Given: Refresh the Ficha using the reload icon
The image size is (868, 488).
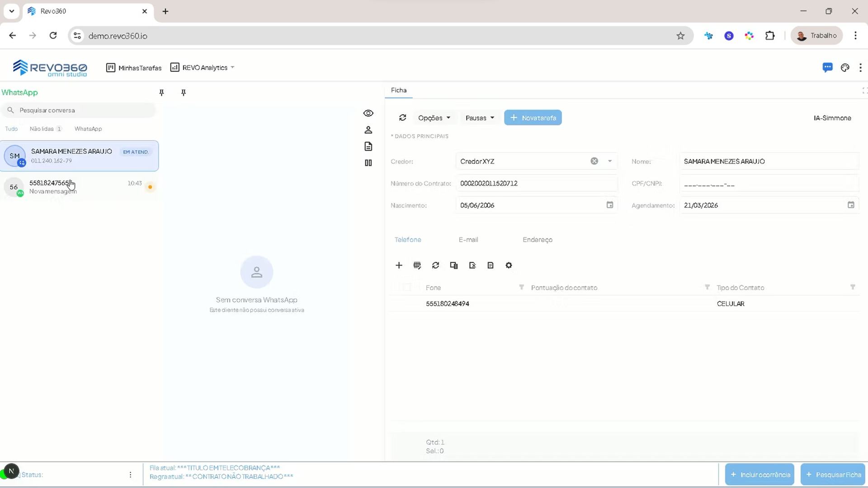Looking at the screenshot, I should (x=402, y=117).
